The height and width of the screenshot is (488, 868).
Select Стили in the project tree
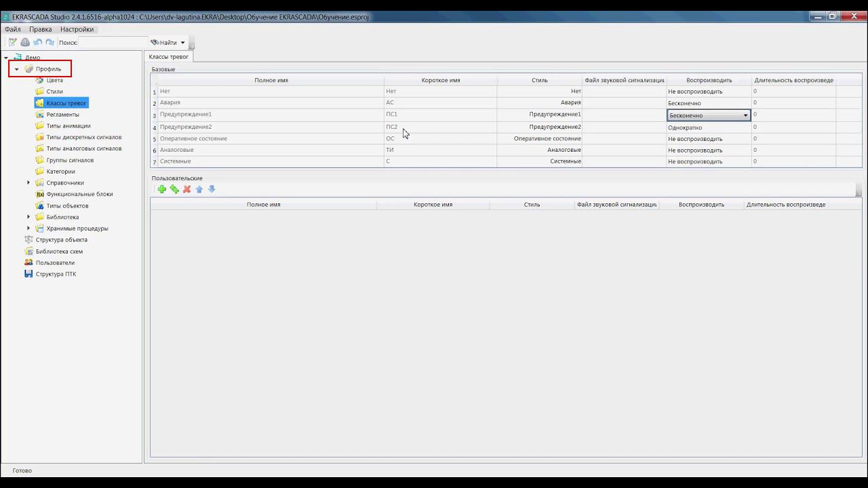(54, 91)
